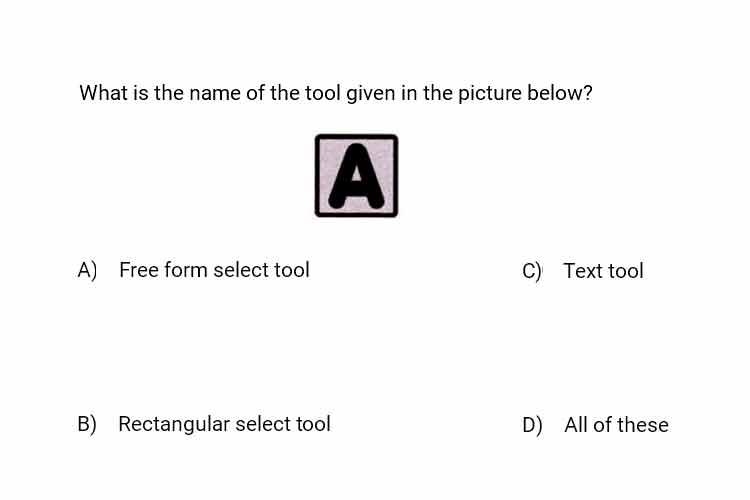
Task: Click the 'A)' option label
Action: coord(87,270)
